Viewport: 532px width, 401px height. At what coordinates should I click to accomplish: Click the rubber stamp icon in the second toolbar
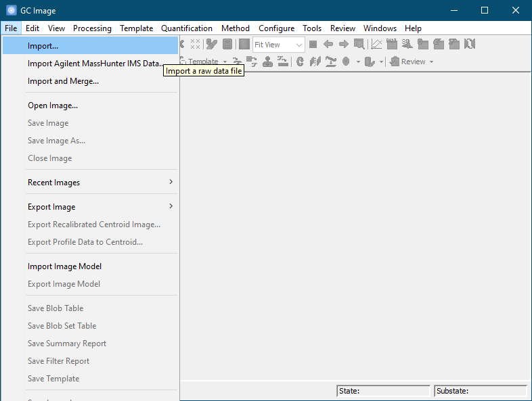(x=267, y=62)
